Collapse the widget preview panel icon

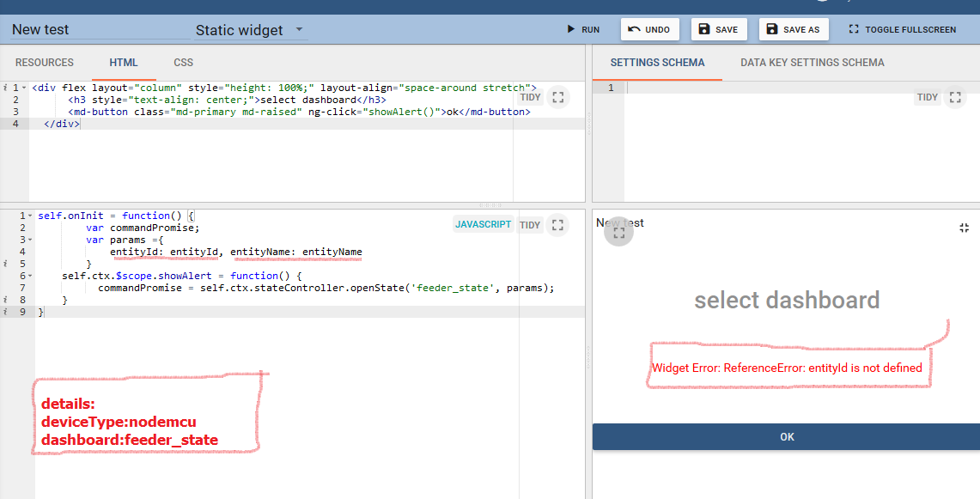pos(964,228)
